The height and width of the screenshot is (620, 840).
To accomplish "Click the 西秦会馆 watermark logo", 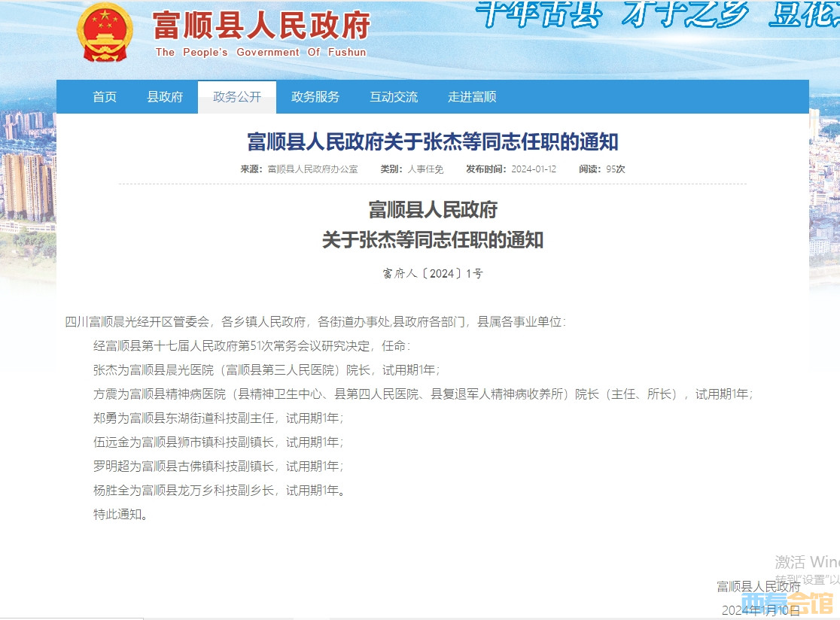I will click(787, 603).
